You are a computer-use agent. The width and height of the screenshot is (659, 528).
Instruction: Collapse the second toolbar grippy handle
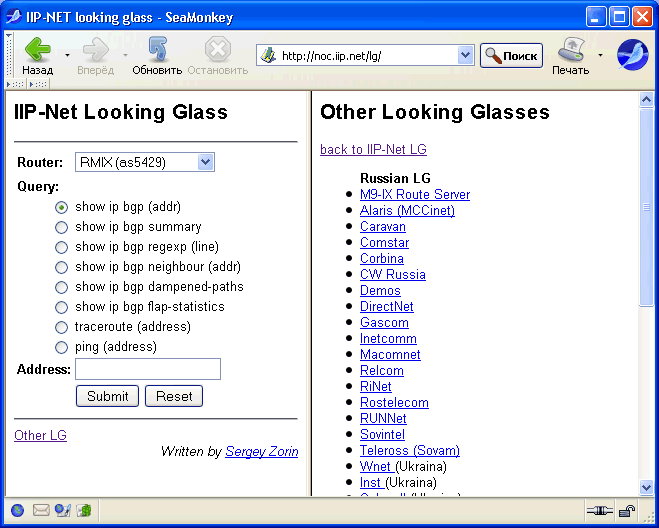[x=38, y=84]
